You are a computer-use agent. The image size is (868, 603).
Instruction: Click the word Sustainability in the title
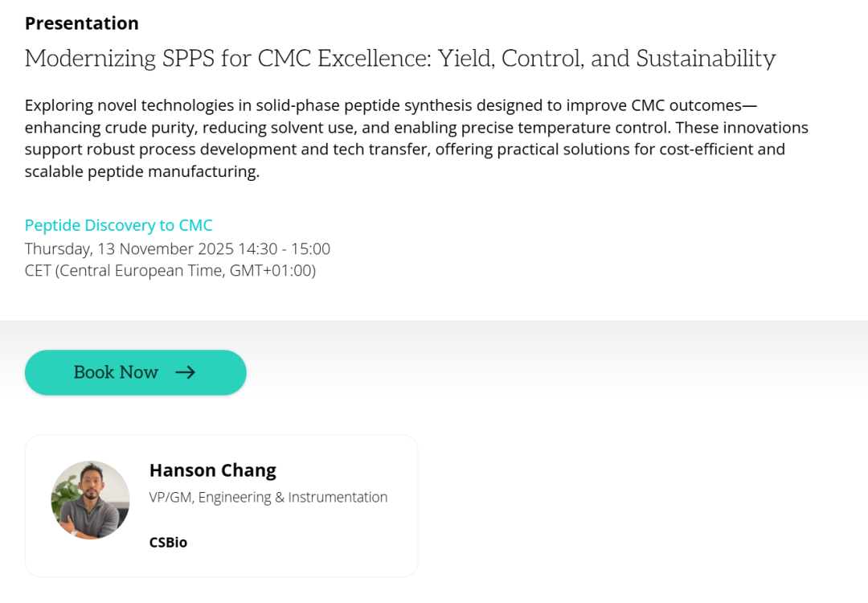click(706, 59)
